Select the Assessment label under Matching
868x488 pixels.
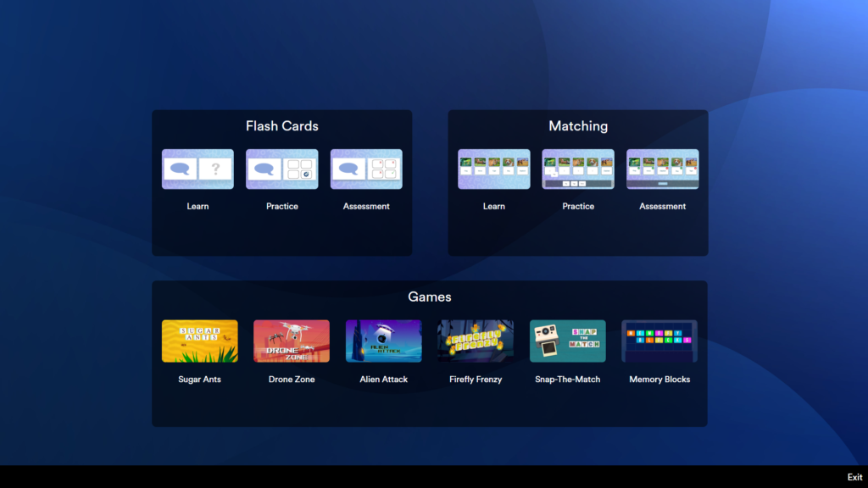click(x=663, y=207)
